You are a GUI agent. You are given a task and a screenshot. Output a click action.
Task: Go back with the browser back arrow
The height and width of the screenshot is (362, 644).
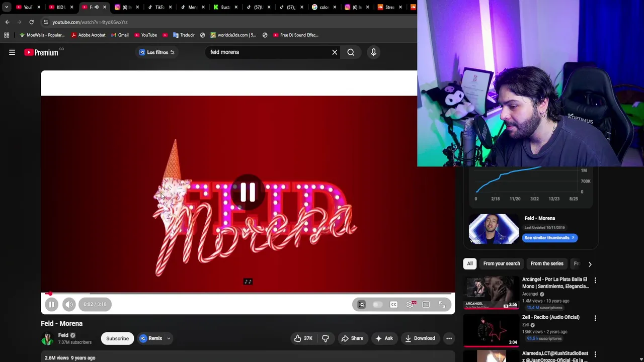[x=7, y=22]
